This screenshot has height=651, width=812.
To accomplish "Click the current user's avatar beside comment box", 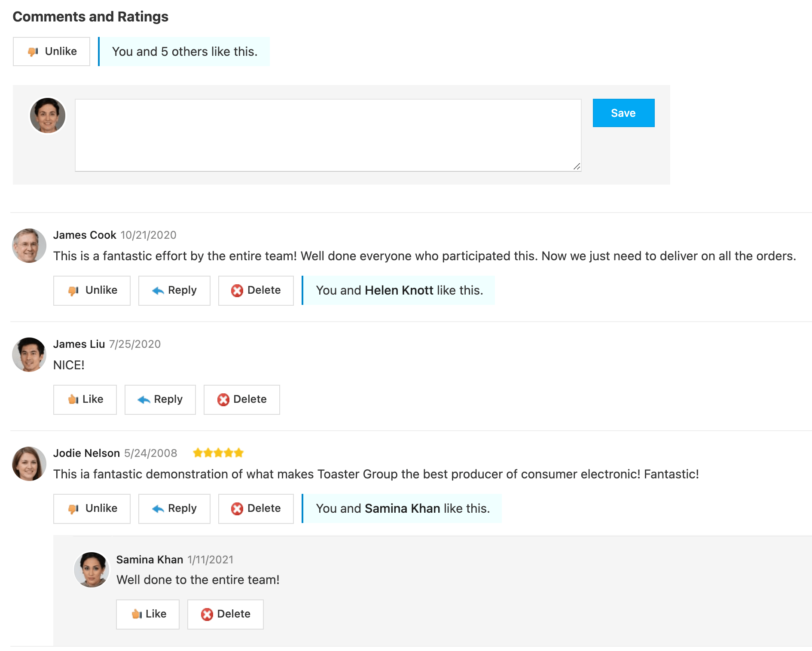I will pyautogui.click(x=48, y=116).
